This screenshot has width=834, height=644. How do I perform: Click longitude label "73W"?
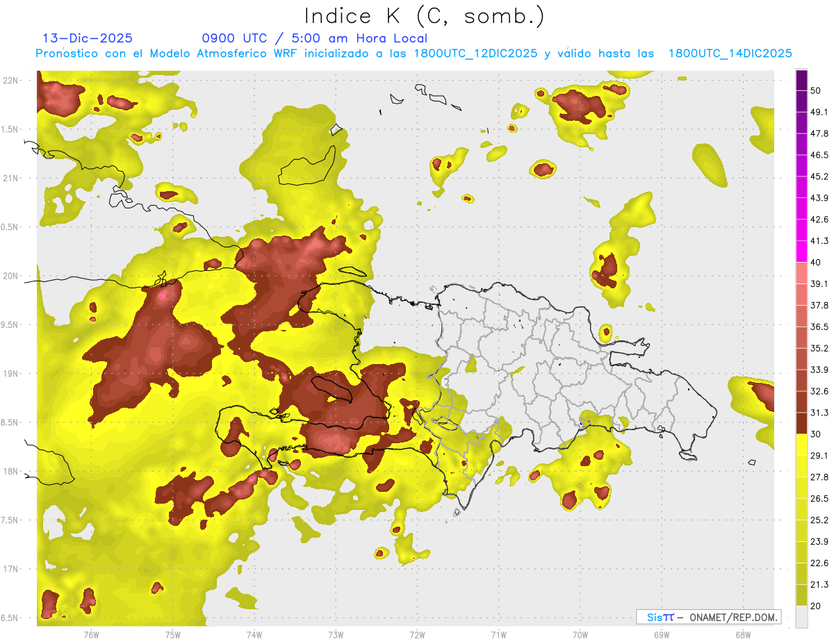336,634
